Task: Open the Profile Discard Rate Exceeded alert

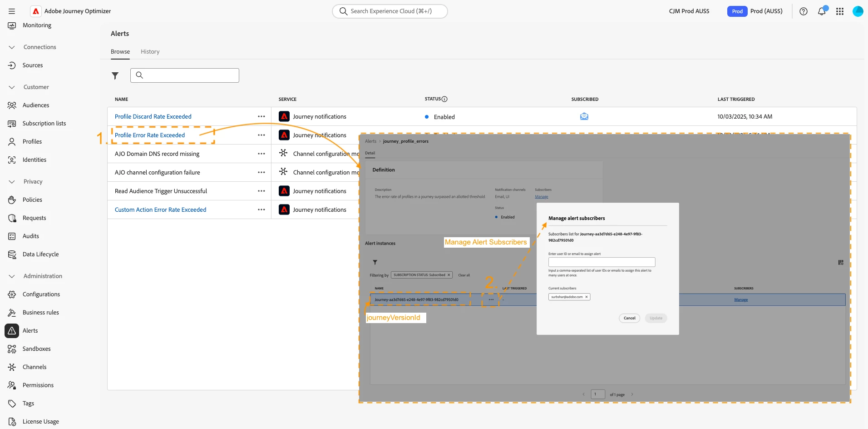Action: [153, 117]
